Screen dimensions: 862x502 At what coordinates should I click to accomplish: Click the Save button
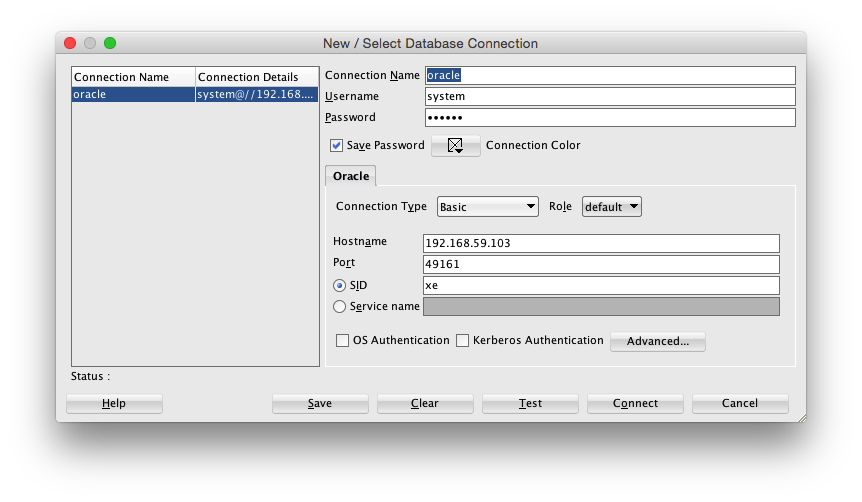click(x=320, y=403)
